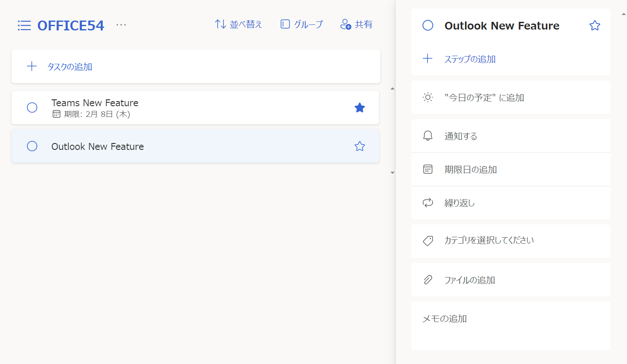Click the sort arrows icon for 並べ替え

(x=221, y=24)
